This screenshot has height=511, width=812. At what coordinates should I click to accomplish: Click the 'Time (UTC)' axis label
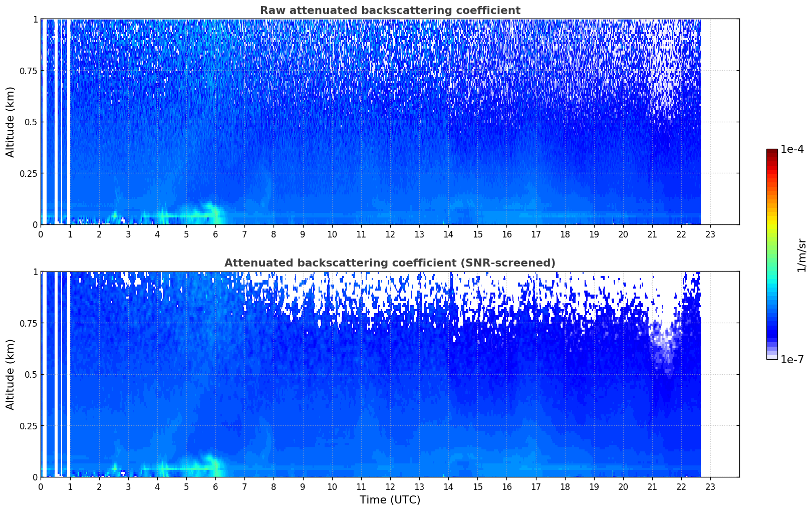[x=390, y=499]
